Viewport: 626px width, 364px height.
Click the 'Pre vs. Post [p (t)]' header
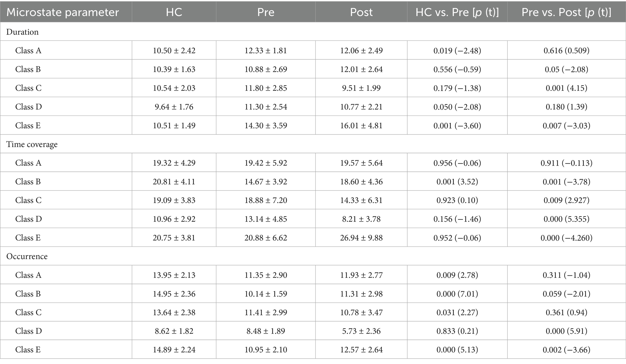click(x=566, y=12)
